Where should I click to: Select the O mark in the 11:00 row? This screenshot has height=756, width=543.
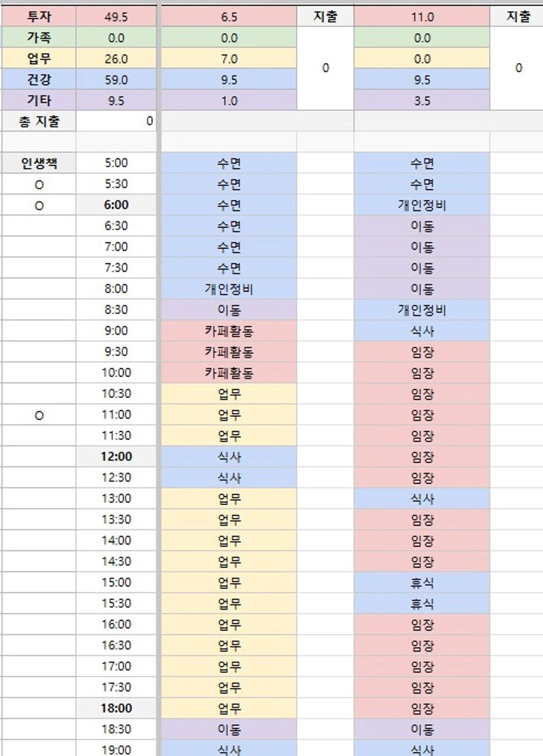click(x=39, y=415)
